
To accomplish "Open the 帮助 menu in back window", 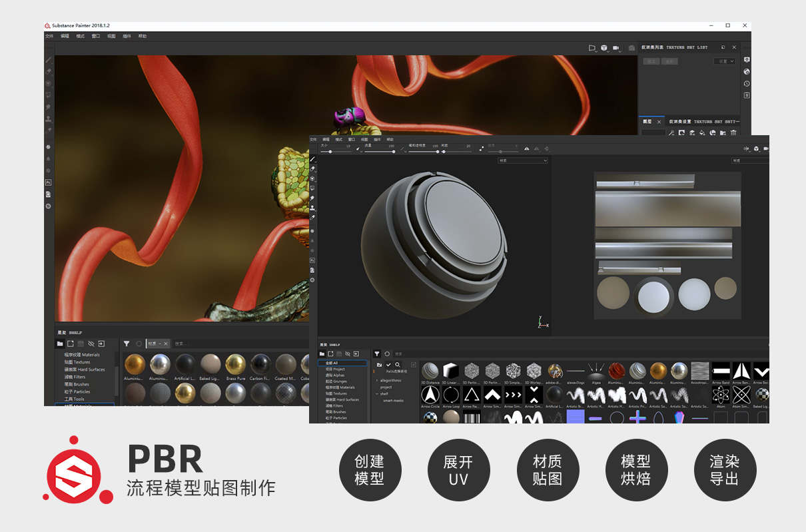I will click(143, 36).
